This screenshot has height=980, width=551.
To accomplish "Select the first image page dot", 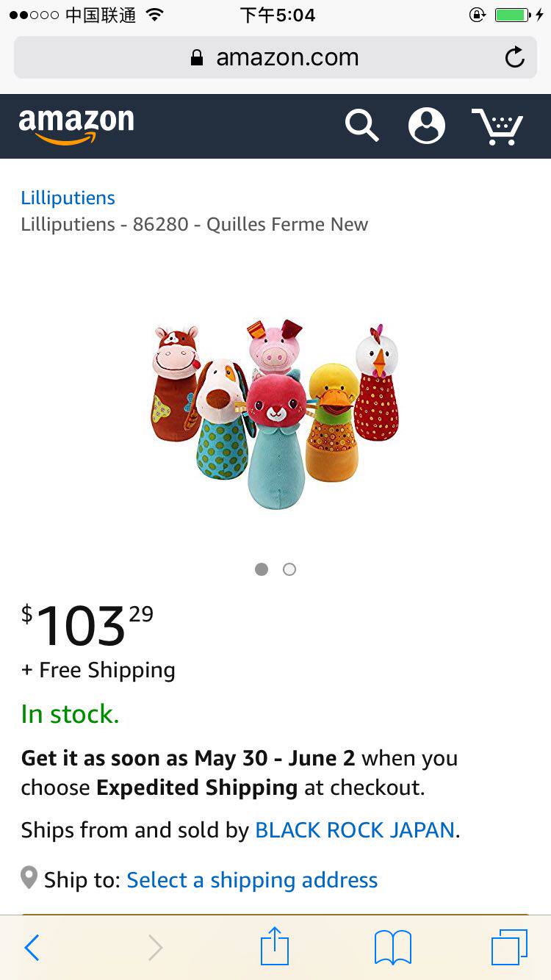I will pos(262,569).
